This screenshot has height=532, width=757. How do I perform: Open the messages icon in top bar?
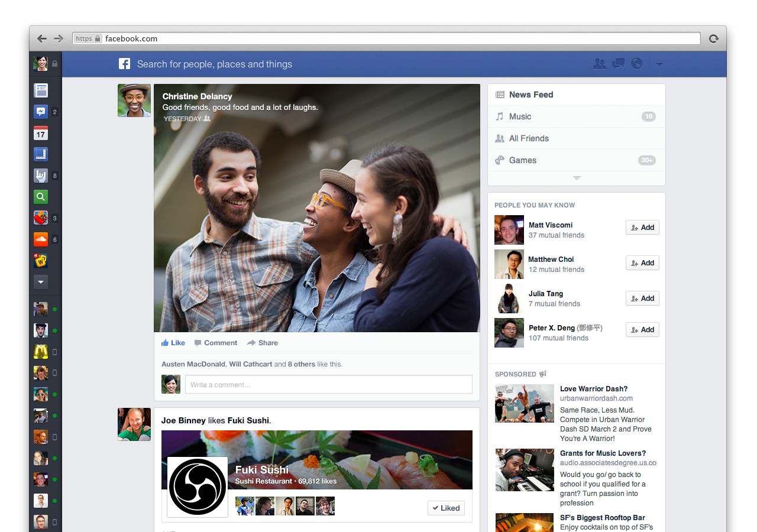click(618, 64)
